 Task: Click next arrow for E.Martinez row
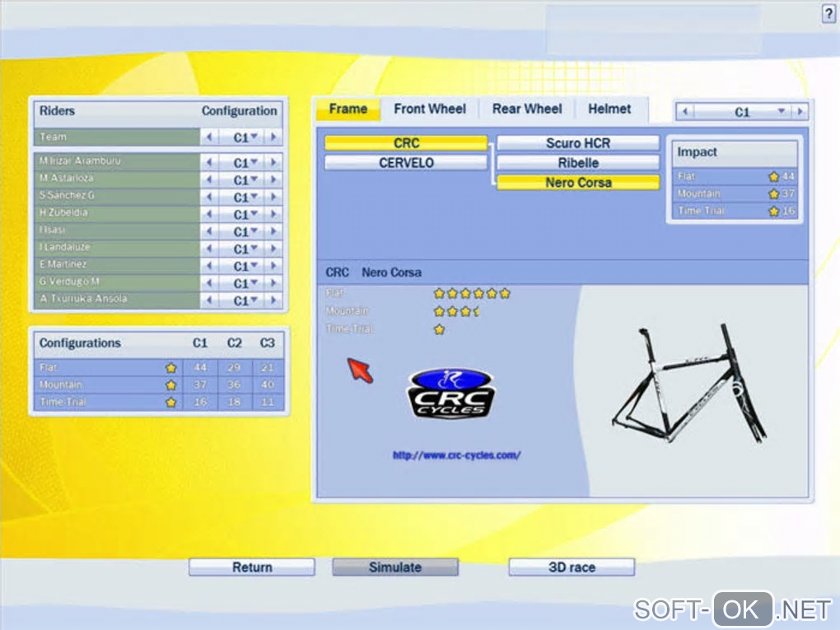tap(273, 265)
